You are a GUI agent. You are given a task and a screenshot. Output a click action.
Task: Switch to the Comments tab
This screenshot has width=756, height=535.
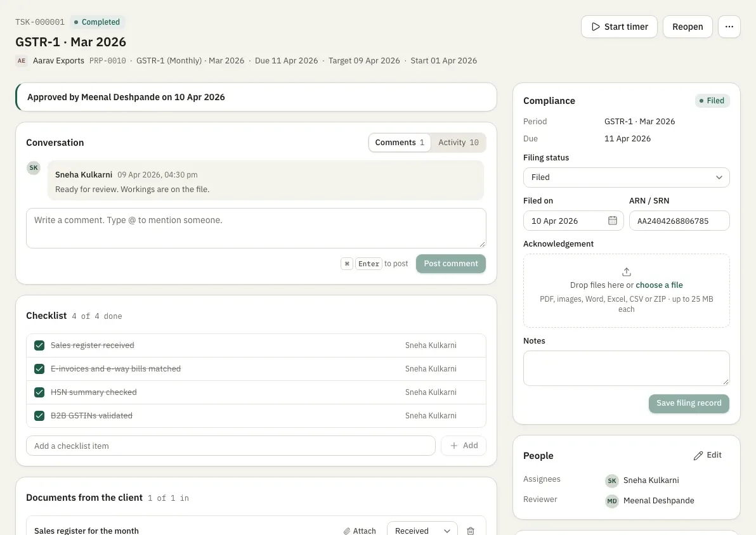(x=400, y=143)
